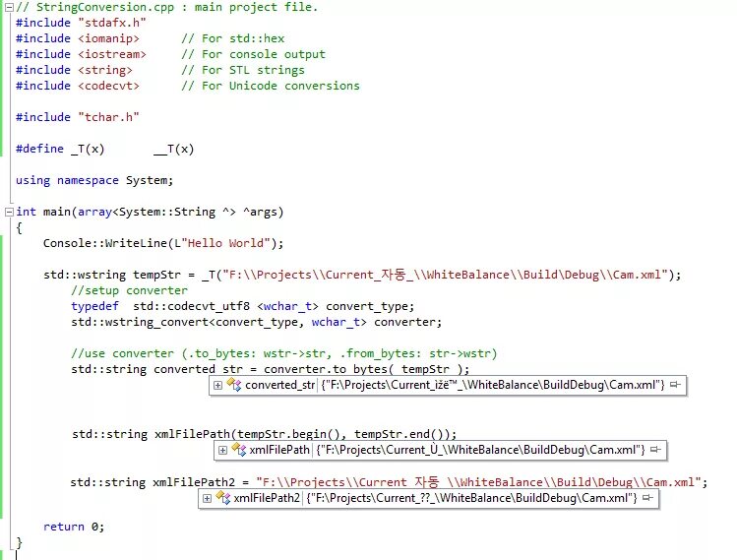This screenshot has height=560, width=737.
Task: Click the converted_str variable type icon
Action: 234,385
